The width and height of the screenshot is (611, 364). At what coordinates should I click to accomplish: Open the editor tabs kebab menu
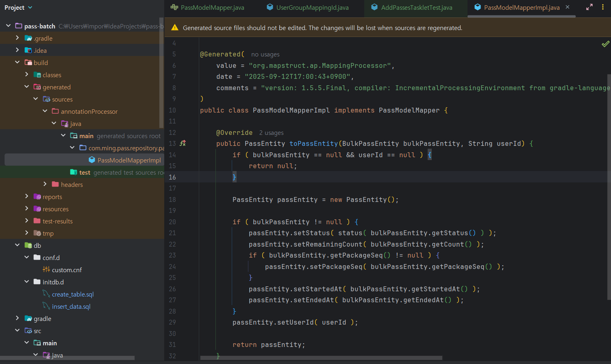tap(603, 7)
